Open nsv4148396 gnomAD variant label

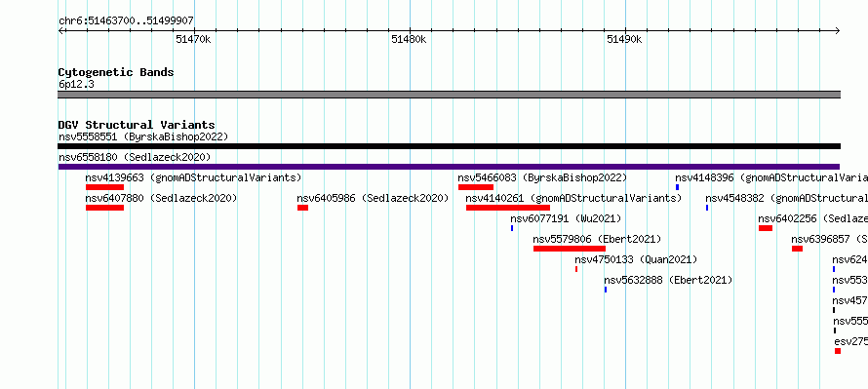[771, 177]
